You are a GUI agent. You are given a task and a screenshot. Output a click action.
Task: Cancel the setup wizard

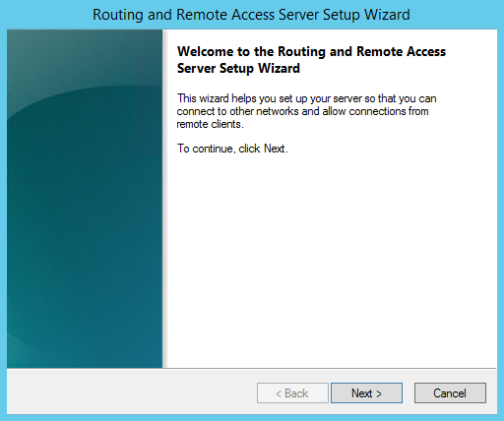pos(450,392)
